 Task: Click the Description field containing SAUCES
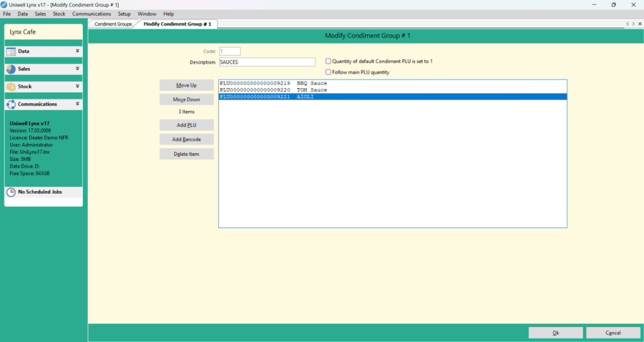point(267,62)
